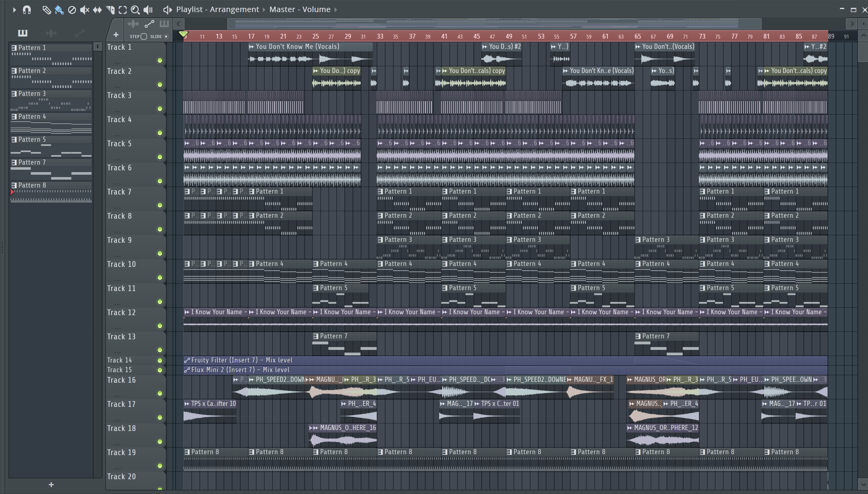Click bar 33 on the timeline ruler
Viewport: 868px width, 494px height.
(380, 36)
